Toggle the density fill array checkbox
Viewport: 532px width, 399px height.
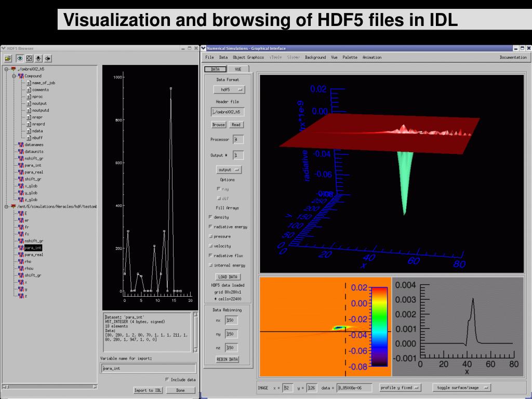click(x=210, y=217)
